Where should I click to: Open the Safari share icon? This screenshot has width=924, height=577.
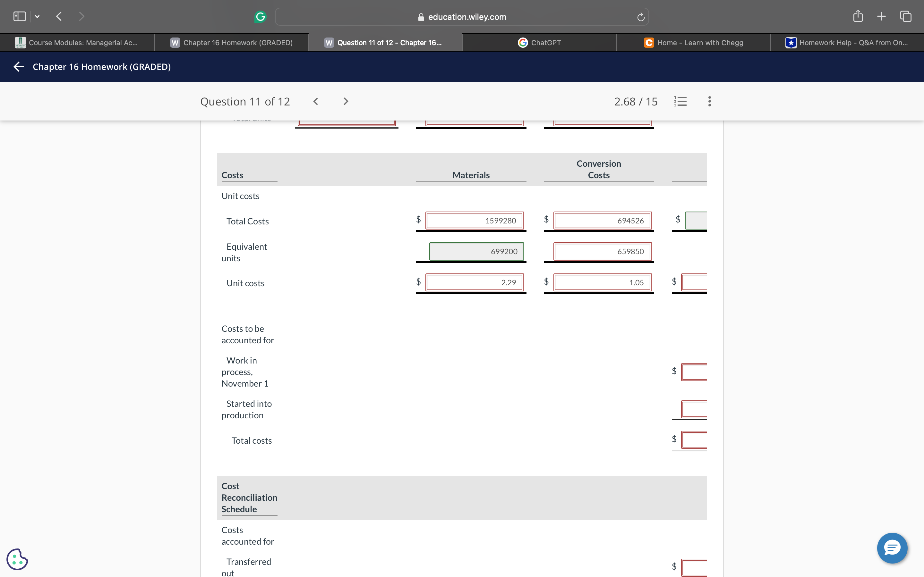point(858,16)
